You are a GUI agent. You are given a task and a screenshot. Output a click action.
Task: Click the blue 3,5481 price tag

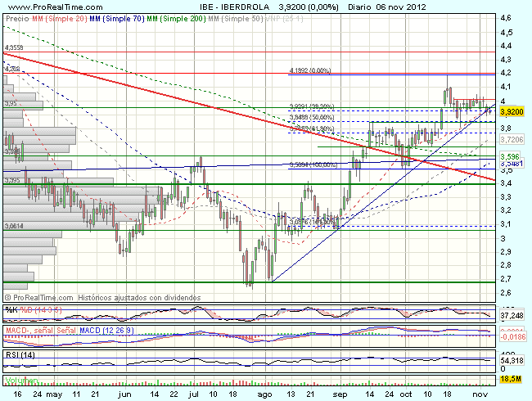click(x=512, y=164)
